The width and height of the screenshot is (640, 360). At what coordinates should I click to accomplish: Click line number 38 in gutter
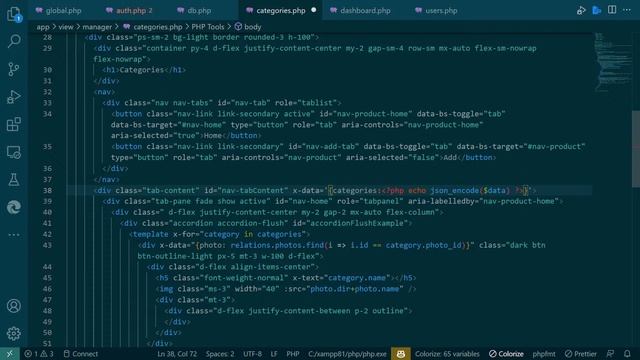point(47,190)
